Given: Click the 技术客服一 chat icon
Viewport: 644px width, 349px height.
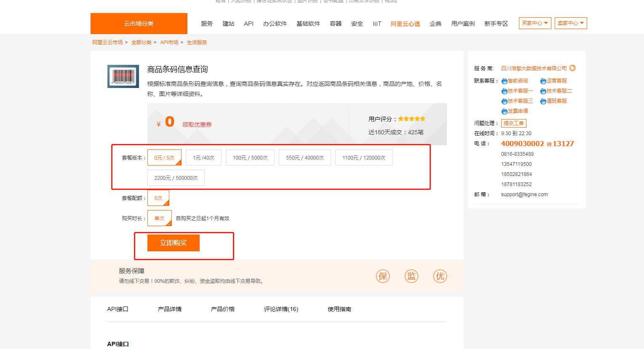Looking at the screenshot, I should tap(504, 91).
